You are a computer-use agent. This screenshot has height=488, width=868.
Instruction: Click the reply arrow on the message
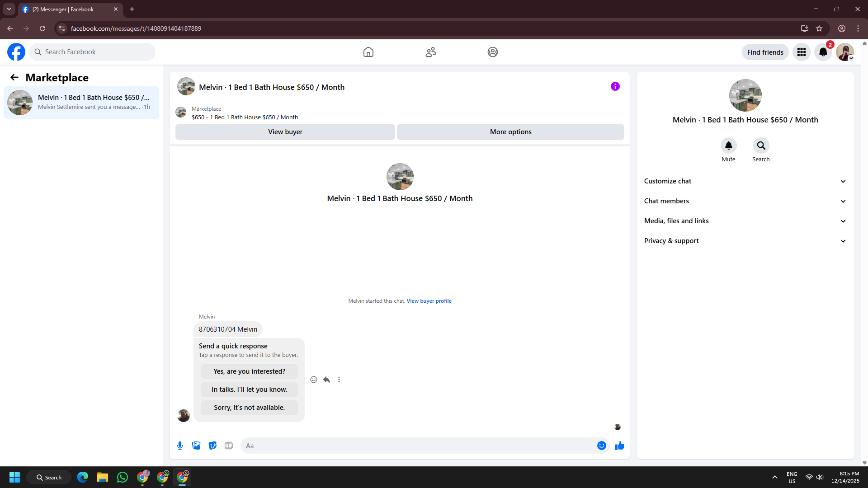coord(326,380)
